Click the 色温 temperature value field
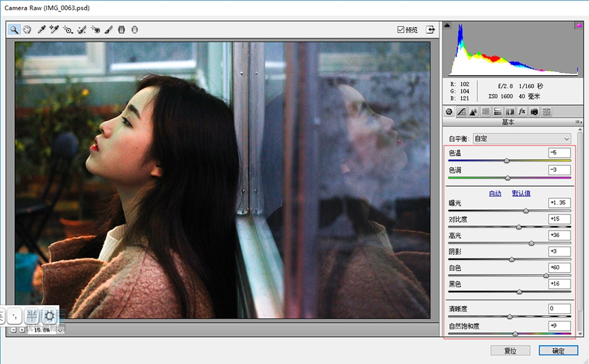The image size is (589, 364). click(559, 153)
